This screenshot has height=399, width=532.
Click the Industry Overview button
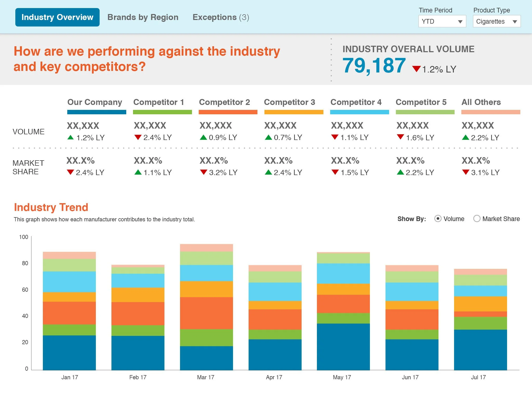pyautogui.click(x=57, y=17)
